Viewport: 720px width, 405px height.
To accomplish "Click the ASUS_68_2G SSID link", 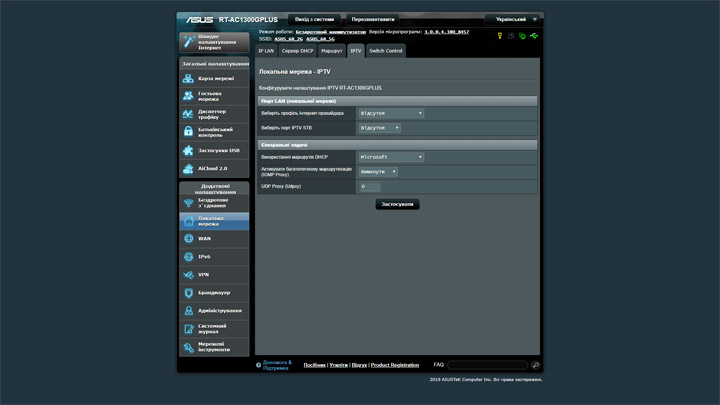I will pyautogui.click(x=288, y=39).
